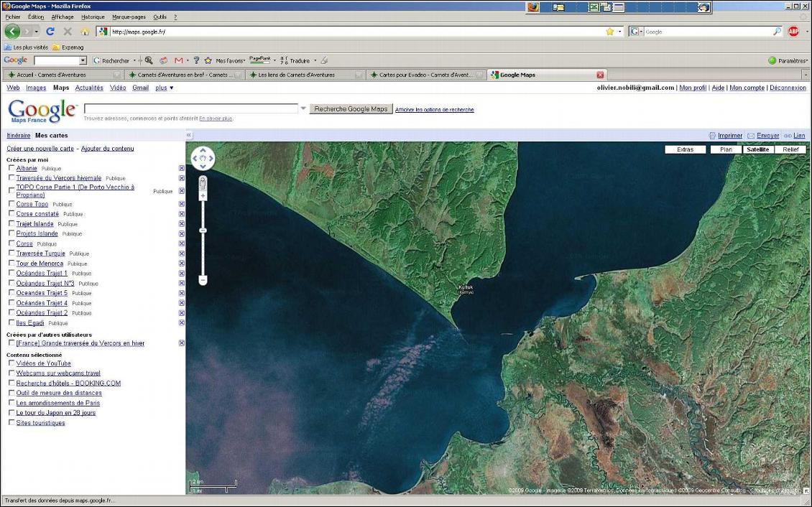Click the Firefox back arrow button
The image size is (812, 507).
[12, 32]
